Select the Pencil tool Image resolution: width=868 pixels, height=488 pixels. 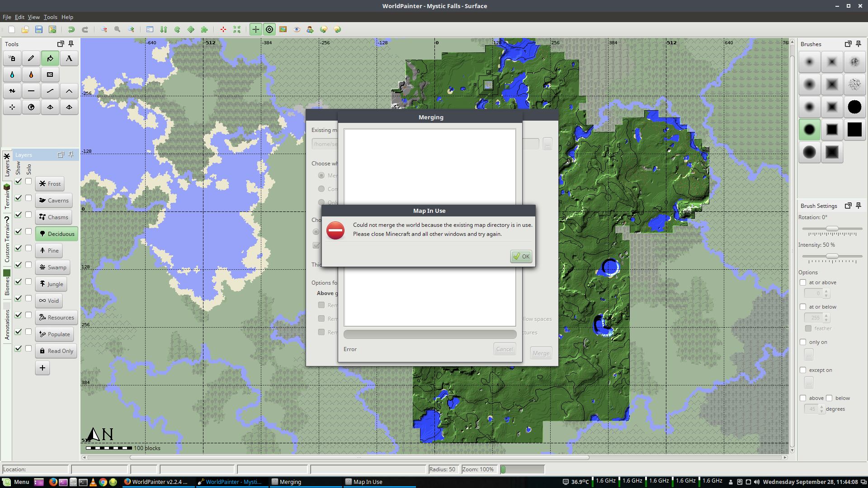click(31, 58)
